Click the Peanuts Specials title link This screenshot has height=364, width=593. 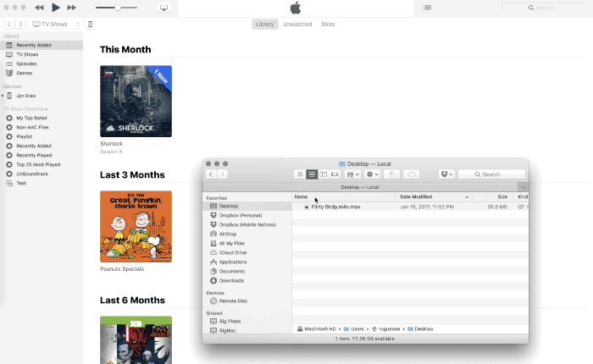(x=122, y=269)
